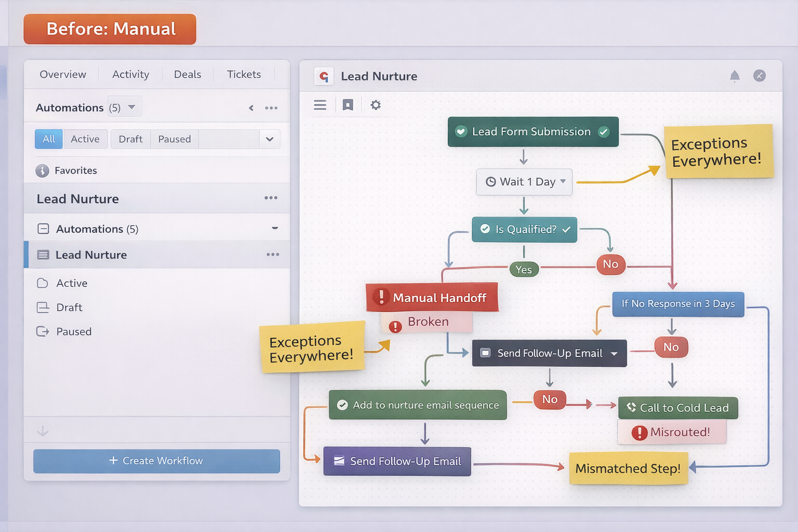Image resolution: width=798 pixels, height=532 pixels.
Task: Click the Lead Nurture app logo icon
Action: (x=324, y=76)
